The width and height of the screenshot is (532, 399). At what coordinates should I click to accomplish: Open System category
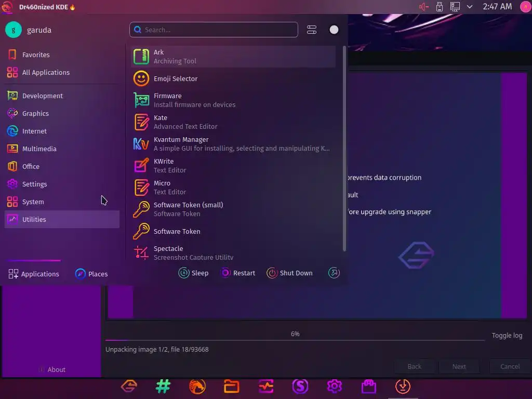point(62,202)
